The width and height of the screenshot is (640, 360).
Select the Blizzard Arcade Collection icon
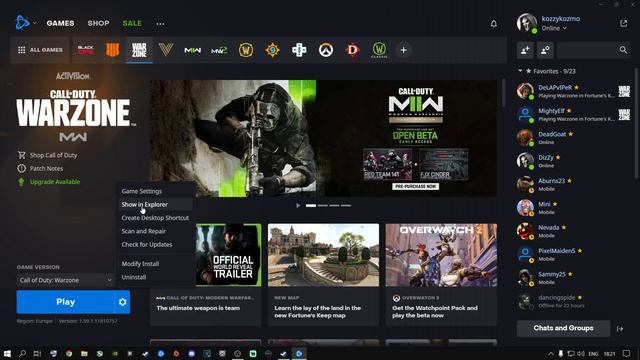[299, 50]
